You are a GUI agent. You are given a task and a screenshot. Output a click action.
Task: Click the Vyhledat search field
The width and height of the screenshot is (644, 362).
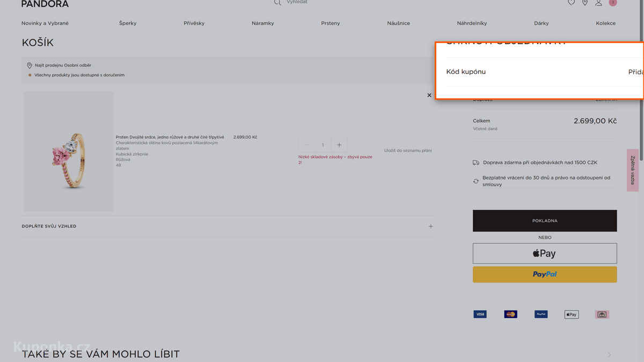pos(297,2)
